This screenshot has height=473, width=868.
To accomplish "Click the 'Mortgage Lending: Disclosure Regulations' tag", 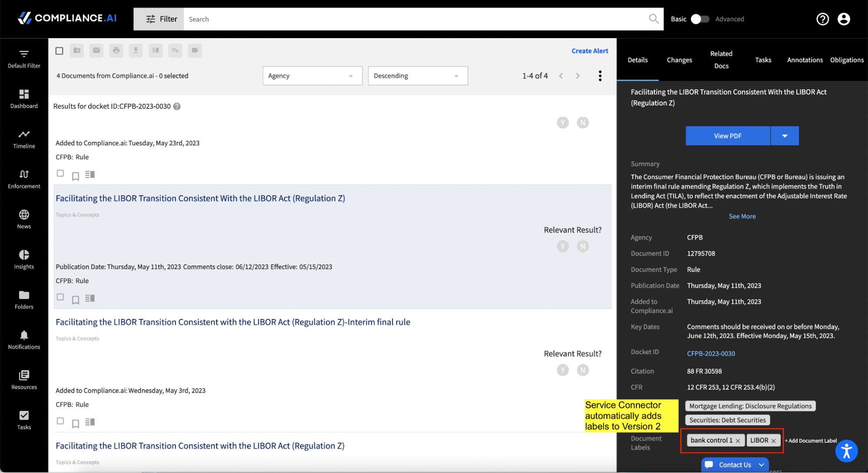I will (x=750, y=406).
